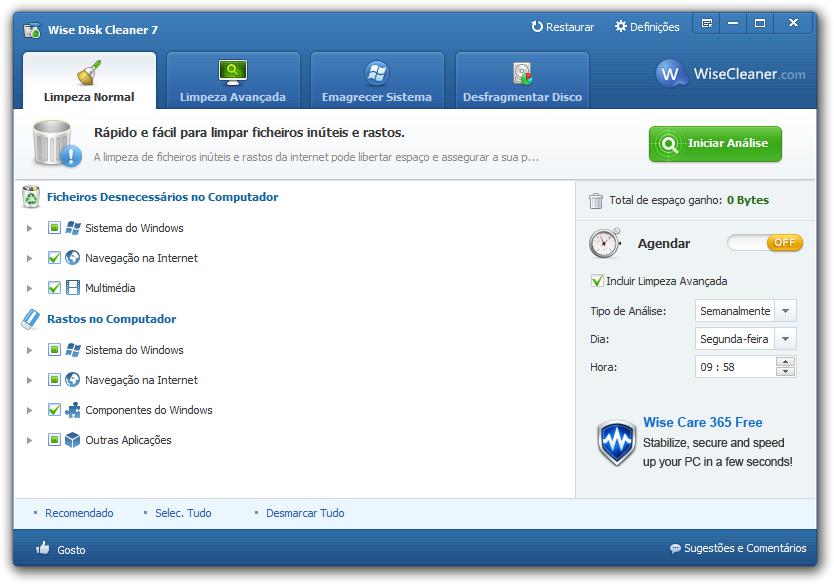
Task: Decrease Hora with the down arrow
Action: 786,371
